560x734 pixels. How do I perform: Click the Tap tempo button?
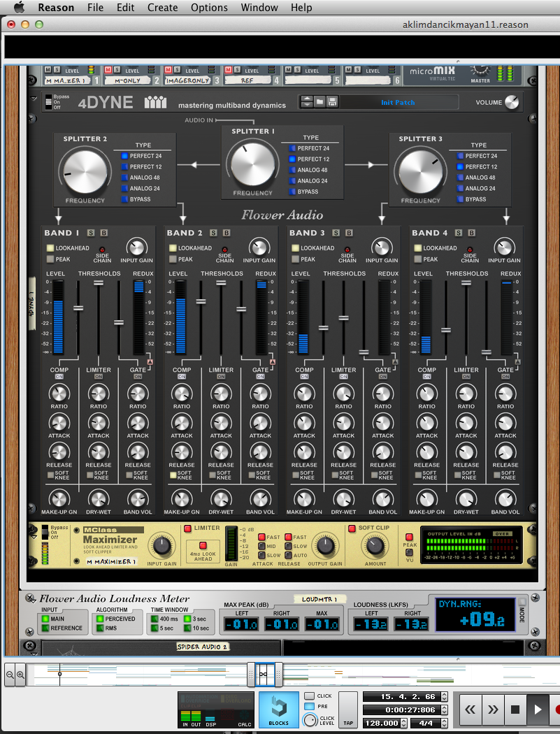(348, 710)
